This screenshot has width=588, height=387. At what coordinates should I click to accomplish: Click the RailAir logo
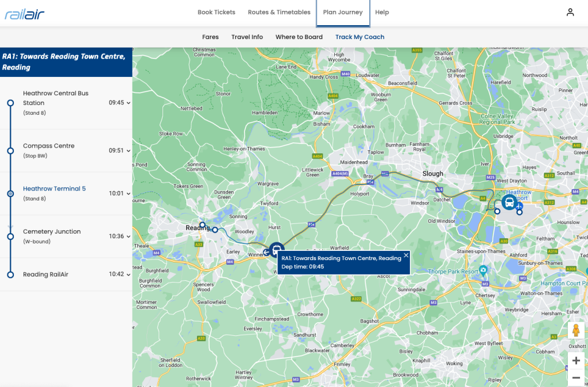coord(24,14)
